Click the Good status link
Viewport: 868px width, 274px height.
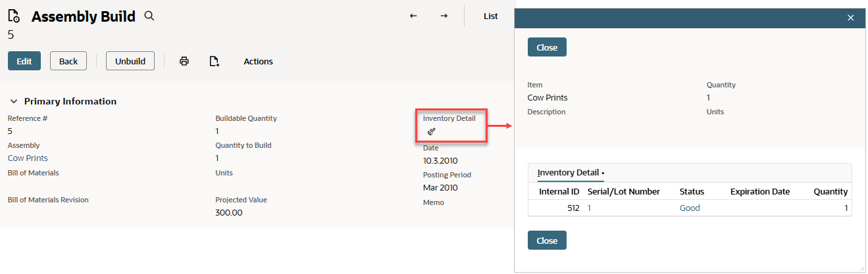point(690,208)
